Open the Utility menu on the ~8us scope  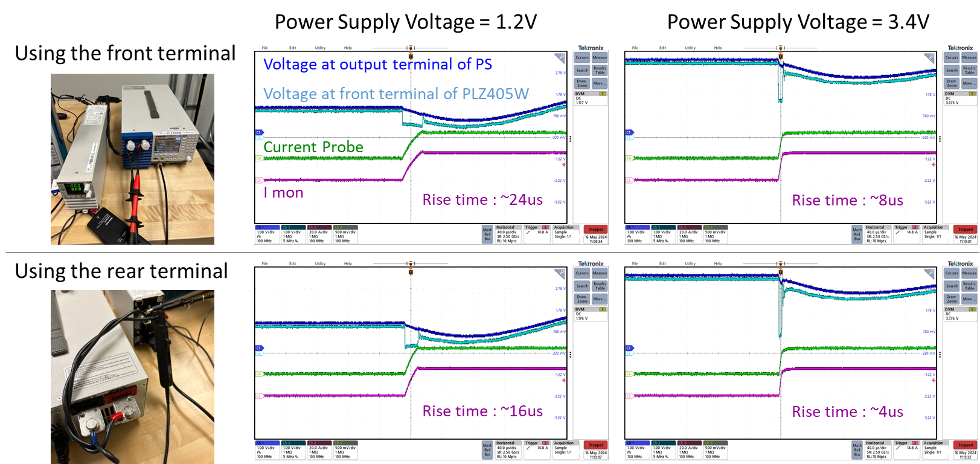point(690,48)
